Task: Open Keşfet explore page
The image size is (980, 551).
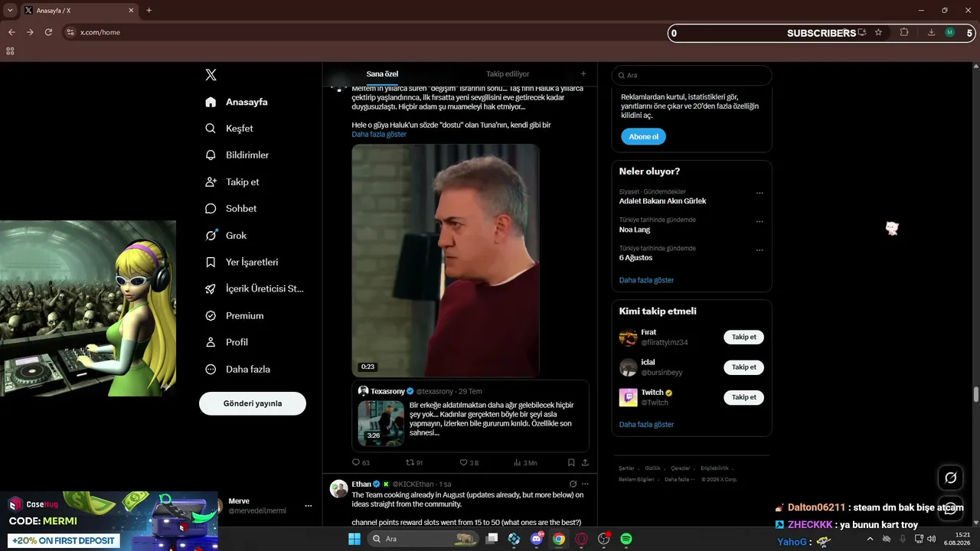Action: [229, 129]
